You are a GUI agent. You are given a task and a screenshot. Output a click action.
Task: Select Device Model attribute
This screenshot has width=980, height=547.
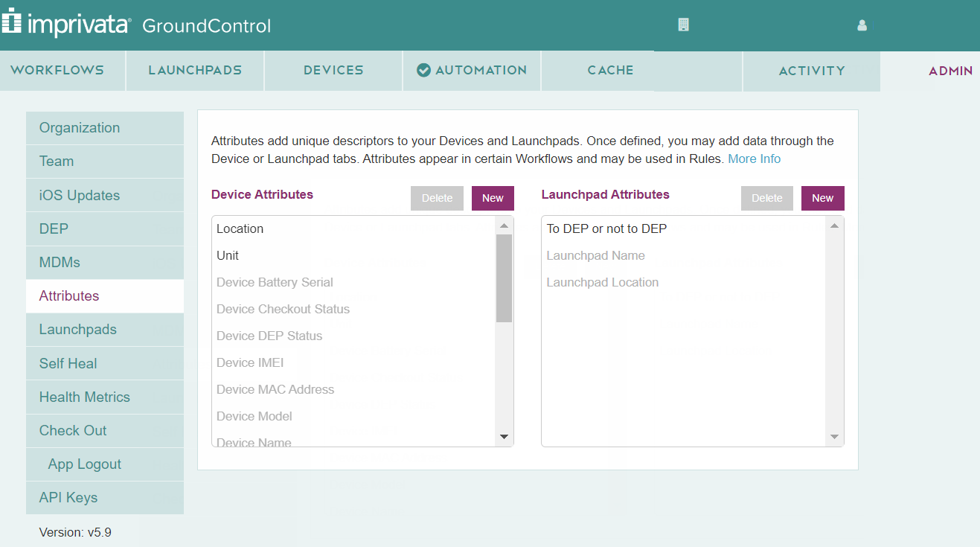(354, 417)
